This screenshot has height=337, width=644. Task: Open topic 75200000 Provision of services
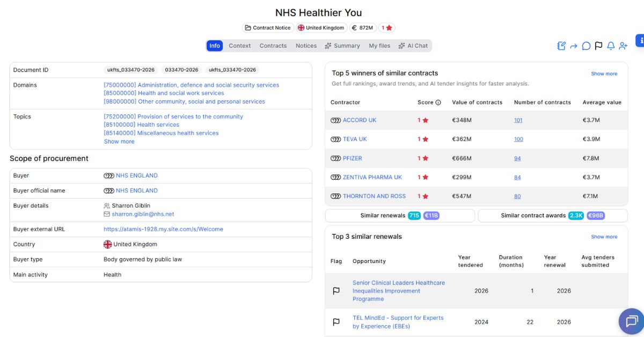[x=173, y=116]
